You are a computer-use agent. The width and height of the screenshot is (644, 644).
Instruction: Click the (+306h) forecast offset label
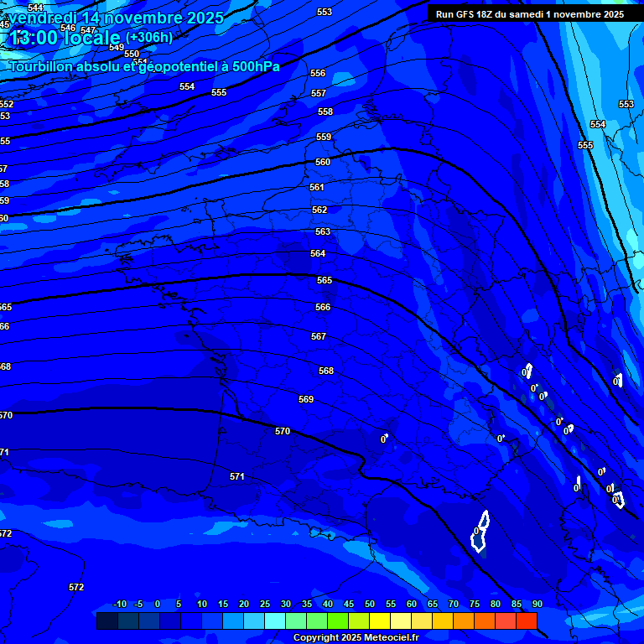click(149, 37)
